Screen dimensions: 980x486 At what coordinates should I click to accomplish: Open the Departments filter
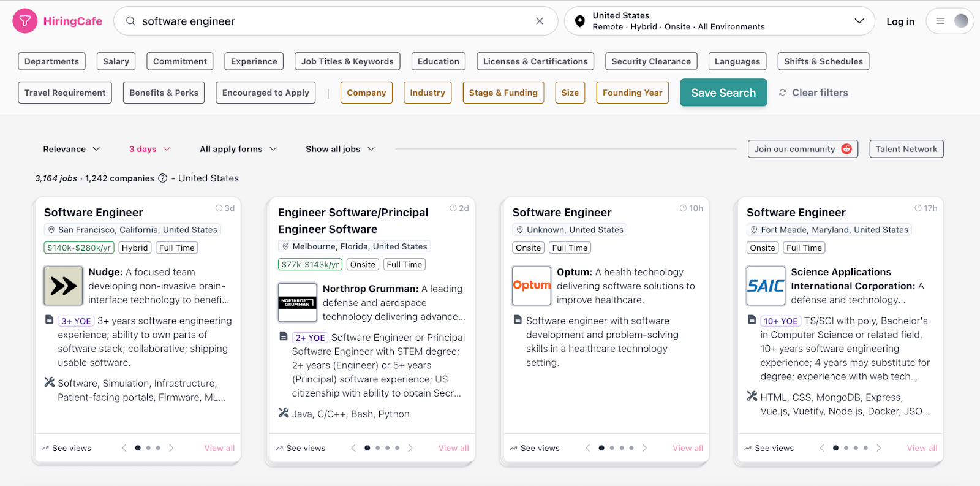(x=51, y=61)
